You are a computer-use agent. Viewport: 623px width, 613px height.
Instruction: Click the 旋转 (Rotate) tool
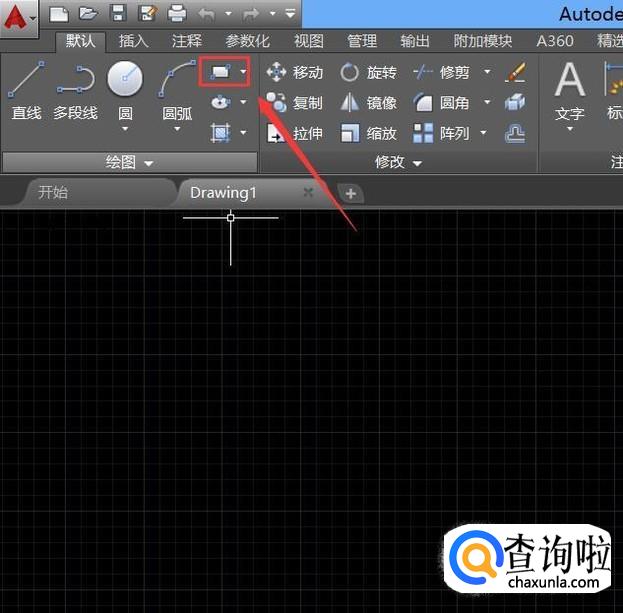[368, 72]
